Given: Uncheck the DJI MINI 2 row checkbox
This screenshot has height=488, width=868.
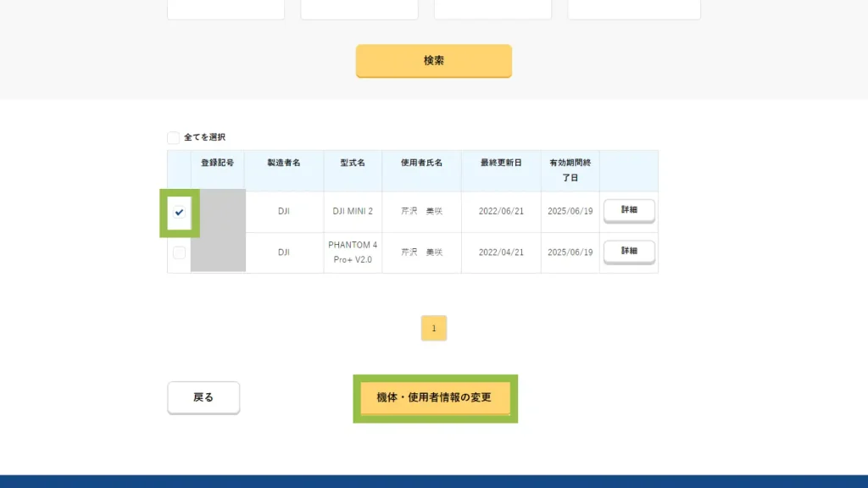Looking at the screenshot, I should tap(179, 213).
